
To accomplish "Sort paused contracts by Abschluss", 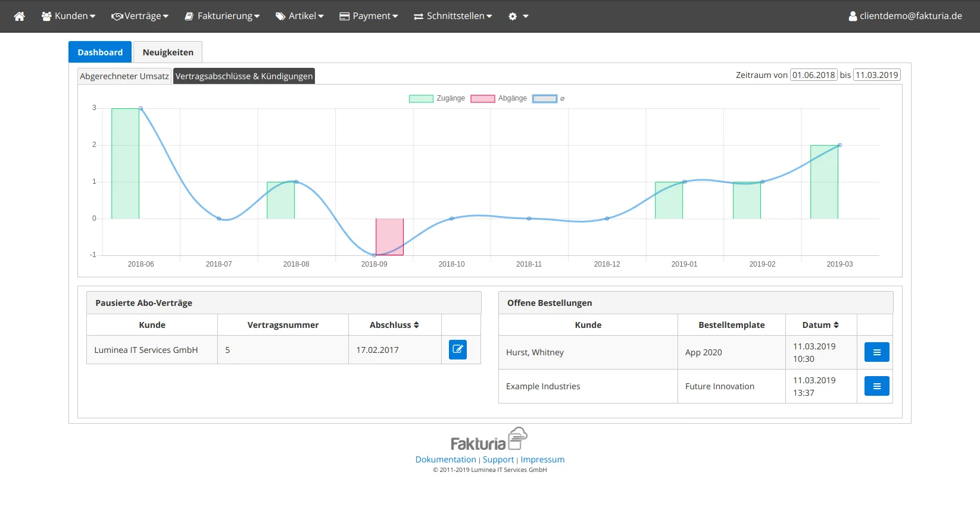I will pyautogui.click(x=395, y=325).
